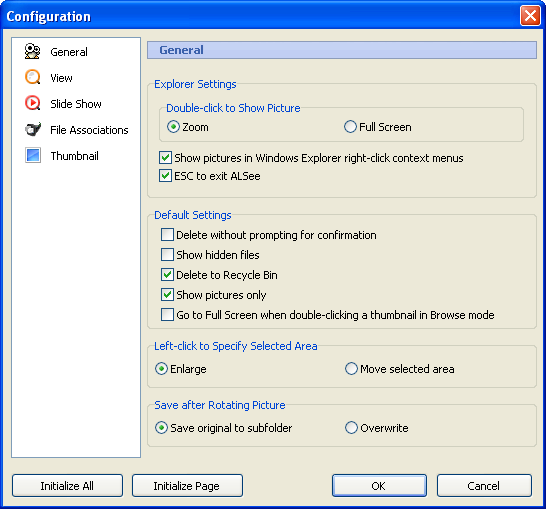Uncheck Show pictures in Windows Explorer context menus

click(x=165, y=158)
